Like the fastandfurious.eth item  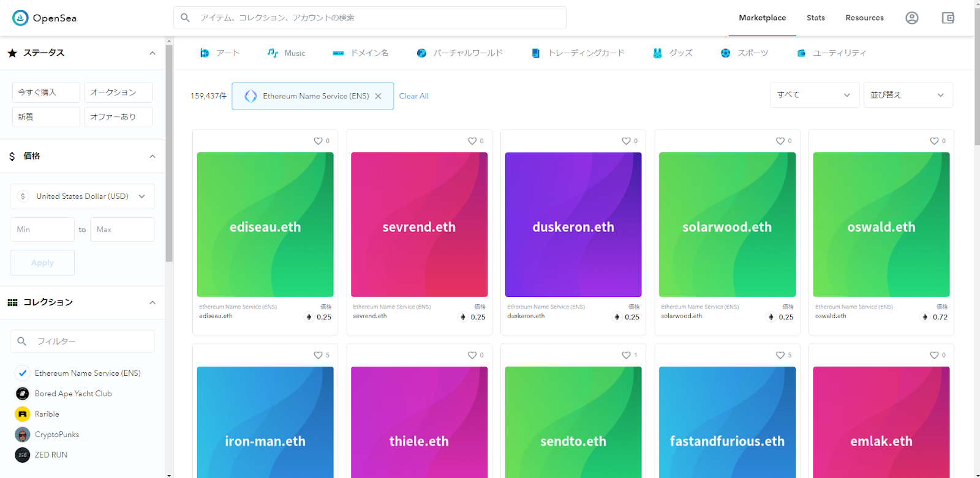click(780, 355)
